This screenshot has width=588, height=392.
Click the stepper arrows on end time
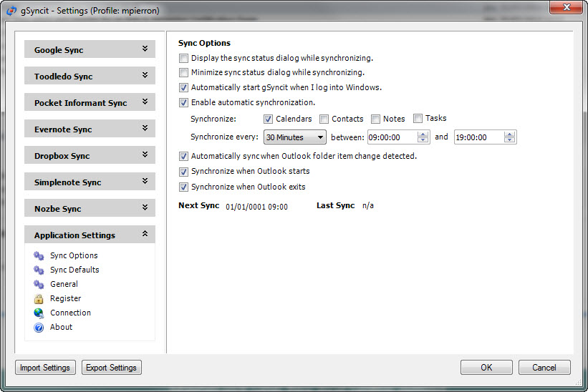[x=510, y=137]
